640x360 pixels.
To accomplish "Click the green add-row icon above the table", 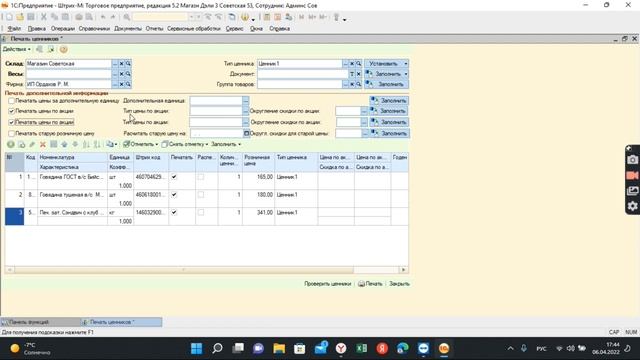I will [x=11, y=144].
